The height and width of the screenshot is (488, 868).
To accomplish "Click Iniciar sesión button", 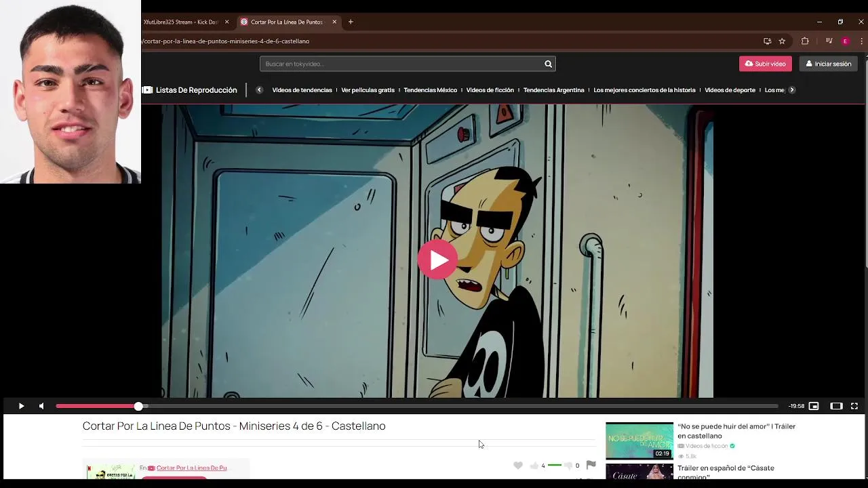I will 829,64.
